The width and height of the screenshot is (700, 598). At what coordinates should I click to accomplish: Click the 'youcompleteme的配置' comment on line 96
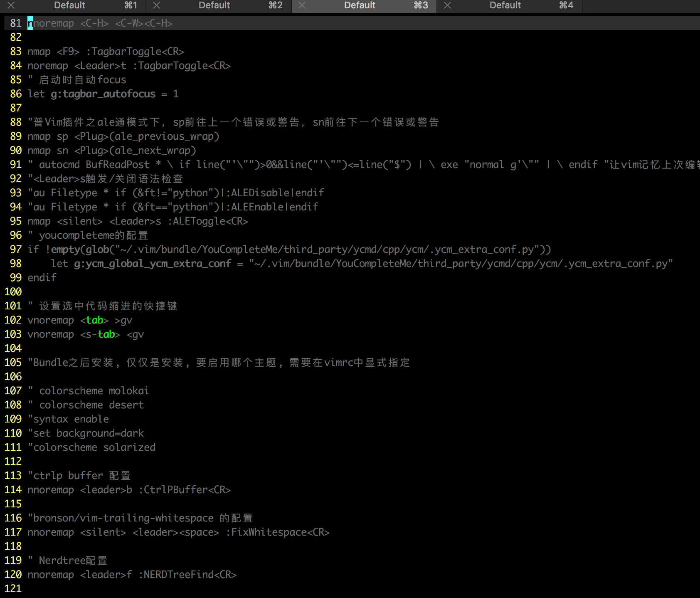point(88,235)
